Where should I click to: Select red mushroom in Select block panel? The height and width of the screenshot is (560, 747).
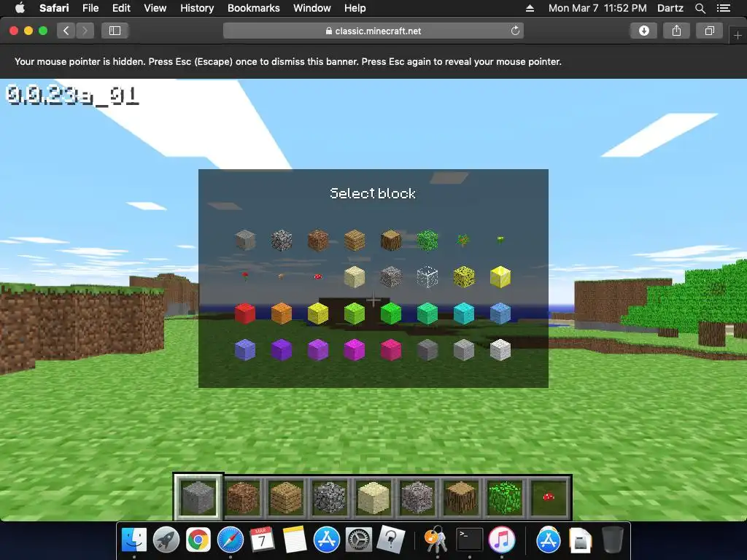click(x=318, y=276)
